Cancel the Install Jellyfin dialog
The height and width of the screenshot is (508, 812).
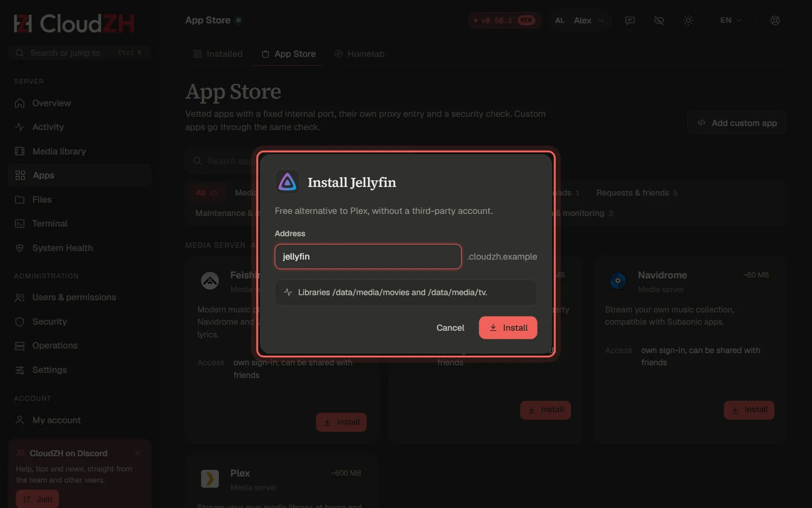450,328
